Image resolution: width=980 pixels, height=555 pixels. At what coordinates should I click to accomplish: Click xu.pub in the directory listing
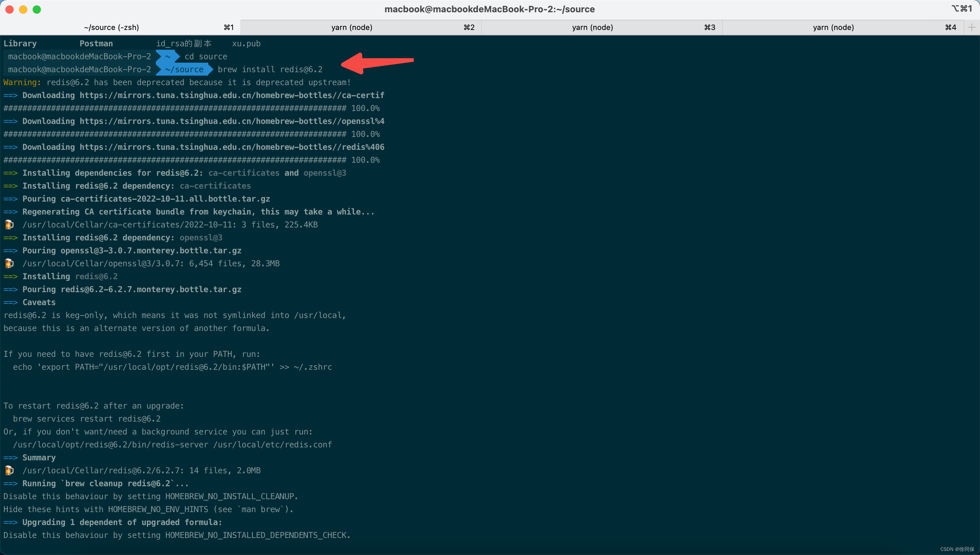[x=246, y=43]
